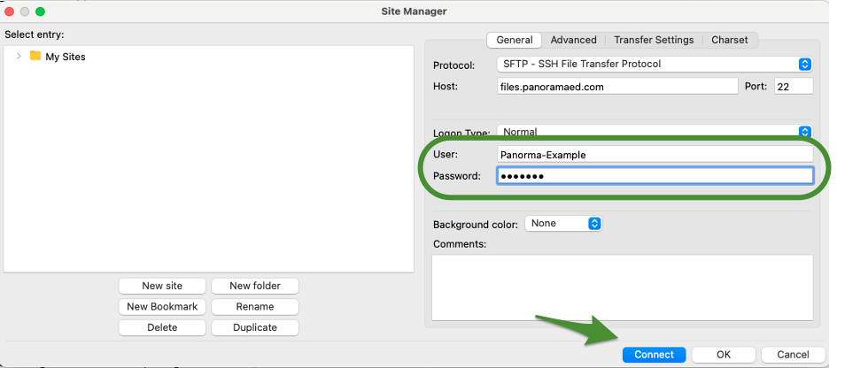Viewport: 868px width, 368px height.
Task: Click into the Password field
Action: 655,176
